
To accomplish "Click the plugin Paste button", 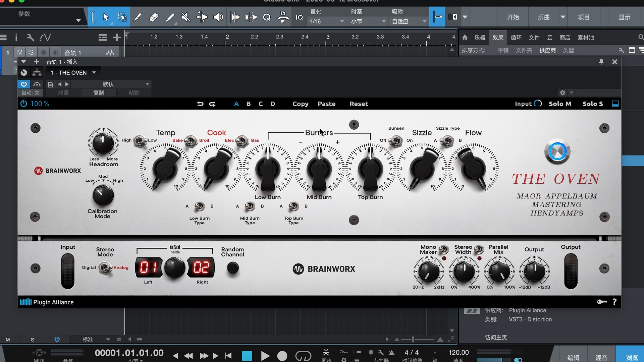I will (326, 104).
